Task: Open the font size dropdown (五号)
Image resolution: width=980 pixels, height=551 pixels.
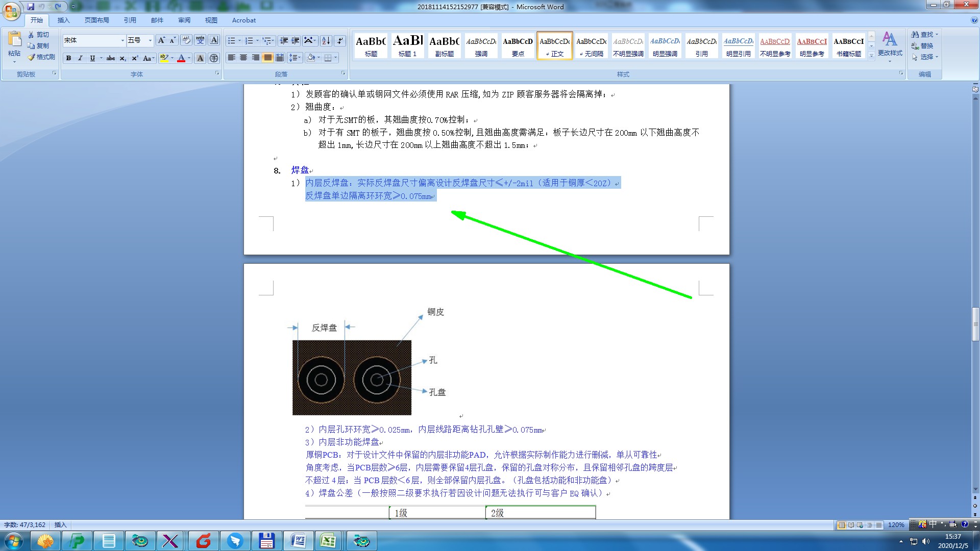Action: point(150,40)
